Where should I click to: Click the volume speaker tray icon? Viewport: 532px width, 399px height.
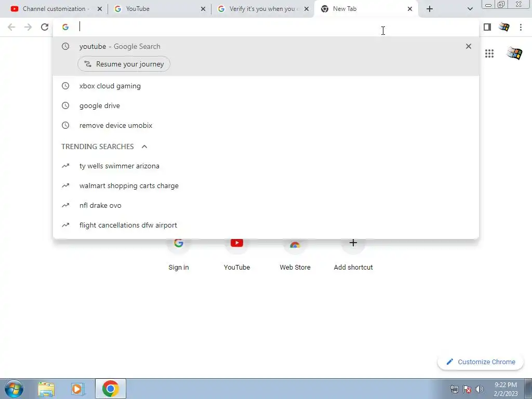click(480, 389)
